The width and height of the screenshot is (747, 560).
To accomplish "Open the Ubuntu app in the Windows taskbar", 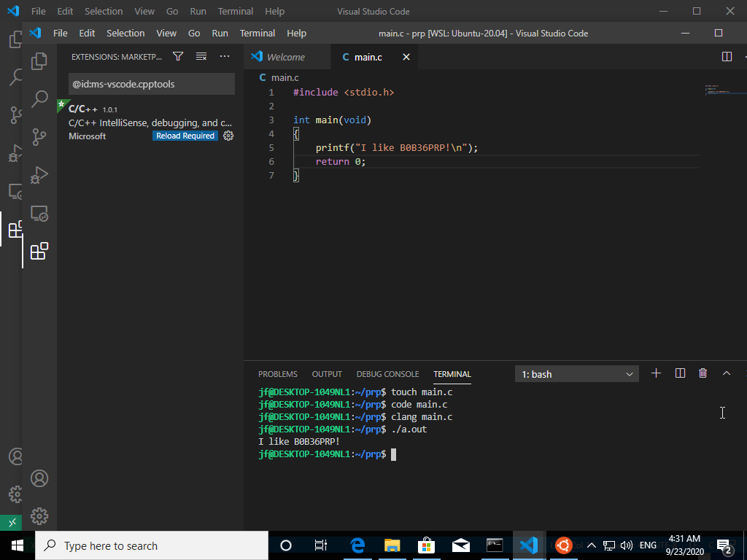I will coord(562,545).
